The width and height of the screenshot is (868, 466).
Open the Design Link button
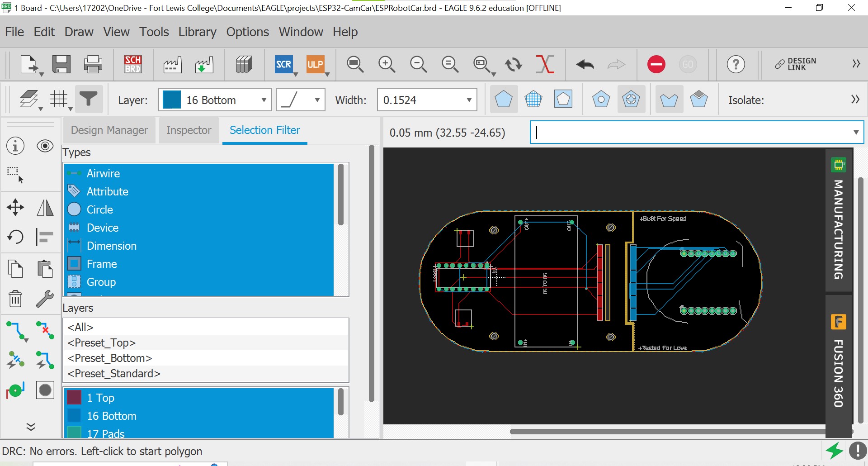click(796, 64)
